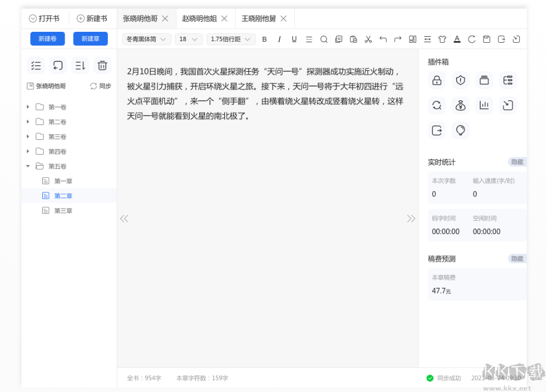Select the money bag plugin icon
546x392 pixels.
(460, 105)
